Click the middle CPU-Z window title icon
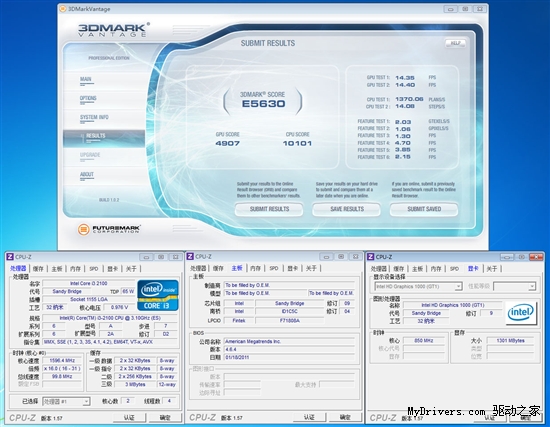The height and width of the screenshot is (427, 550). [190, 256]
